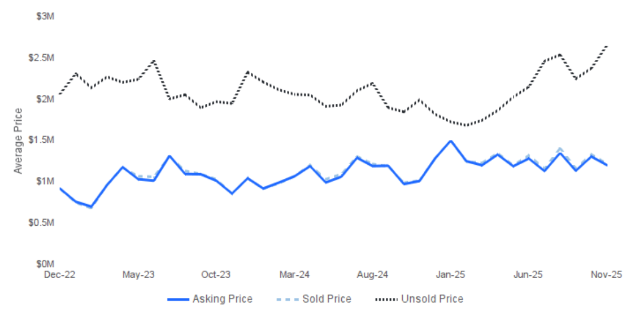This screenshot has width=644, height=316.
Task: Toggle the Asking Price series label
Action: [x=222, y=299]
